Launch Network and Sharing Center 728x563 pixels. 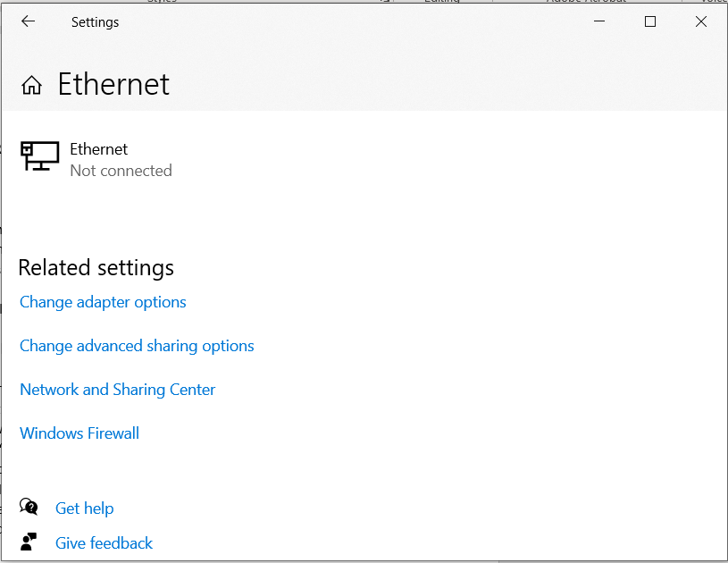point(117,390)
